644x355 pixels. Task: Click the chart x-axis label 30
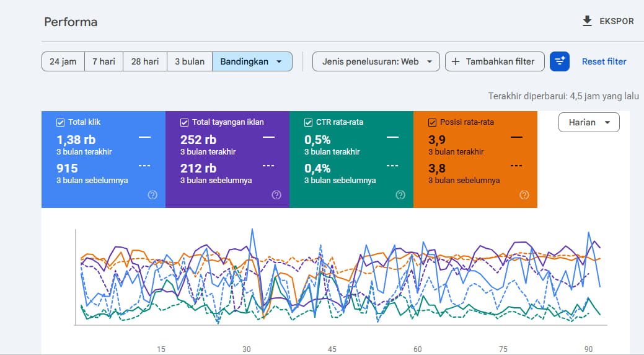(247, 349)
